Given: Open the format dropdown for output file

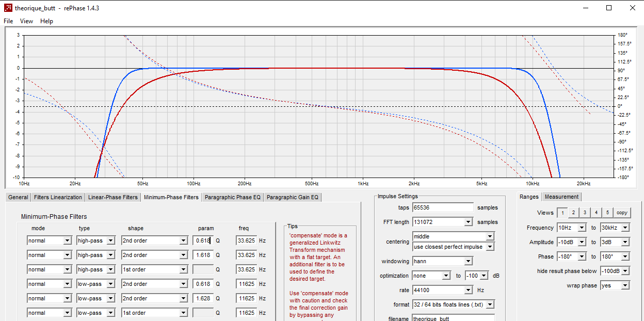Looking at the screenshot, I should tap(454, 304).
